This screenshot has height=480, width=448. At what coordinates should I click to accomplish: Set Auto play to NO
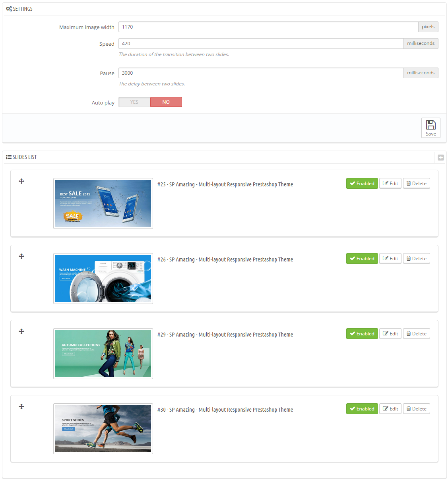166,102
